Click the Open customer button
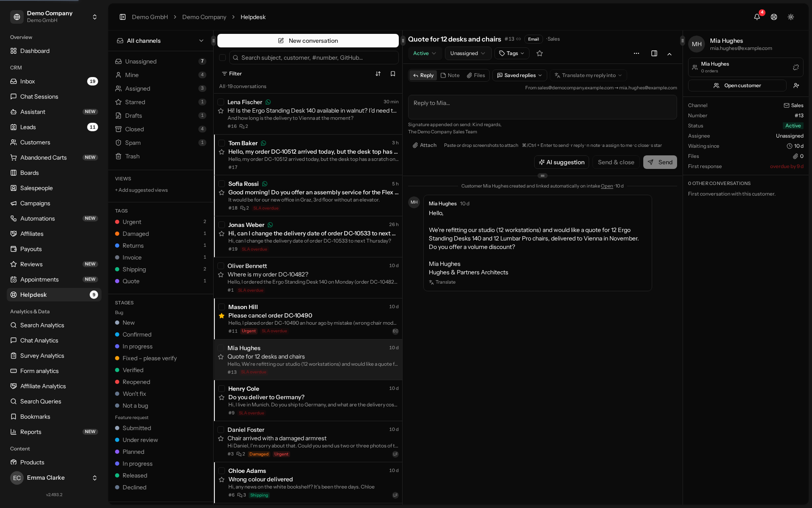The width and height of the screenshot is (812, 508). [737, 86]
